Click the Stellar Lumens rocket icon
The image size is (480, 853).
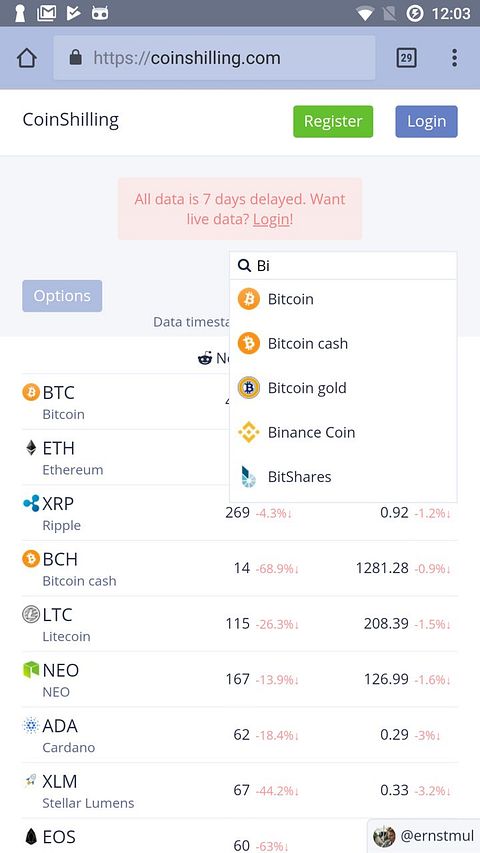click(31, 781)
